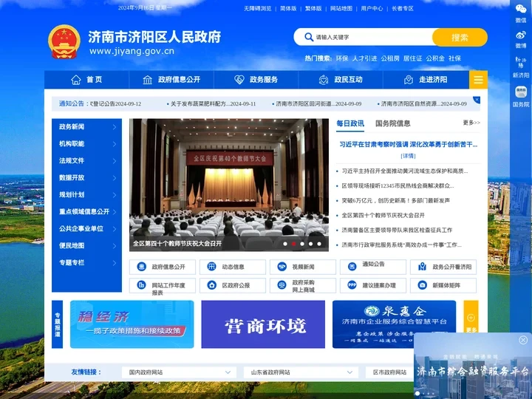Click hot search term 公积金
Viewport: 532px width, 399px height.
click(435, 58)
